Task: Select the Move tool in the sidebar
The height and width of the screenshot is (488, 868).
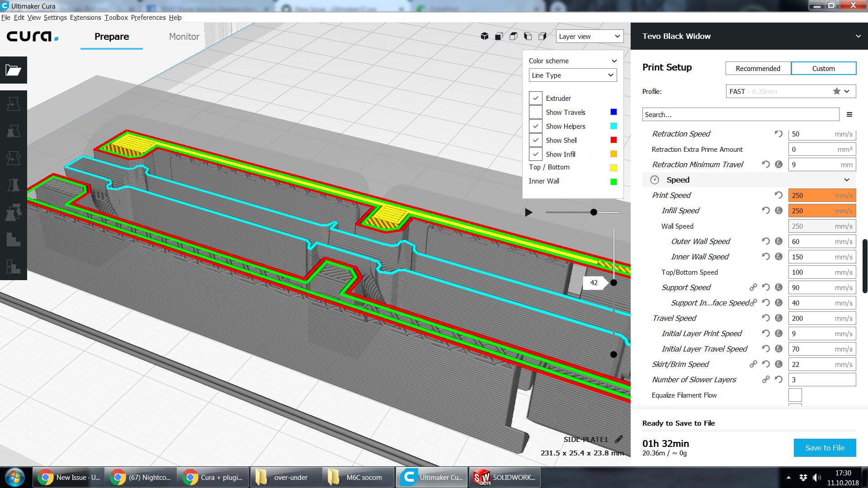Action: (14, 104)
